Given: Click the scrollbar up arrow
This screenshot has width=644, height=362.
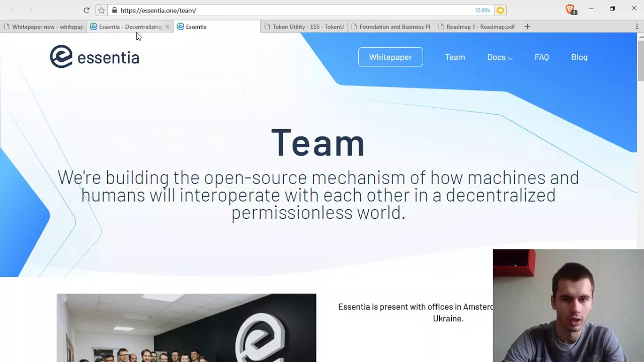Looking at the screenshot, I should pos(640,36).
